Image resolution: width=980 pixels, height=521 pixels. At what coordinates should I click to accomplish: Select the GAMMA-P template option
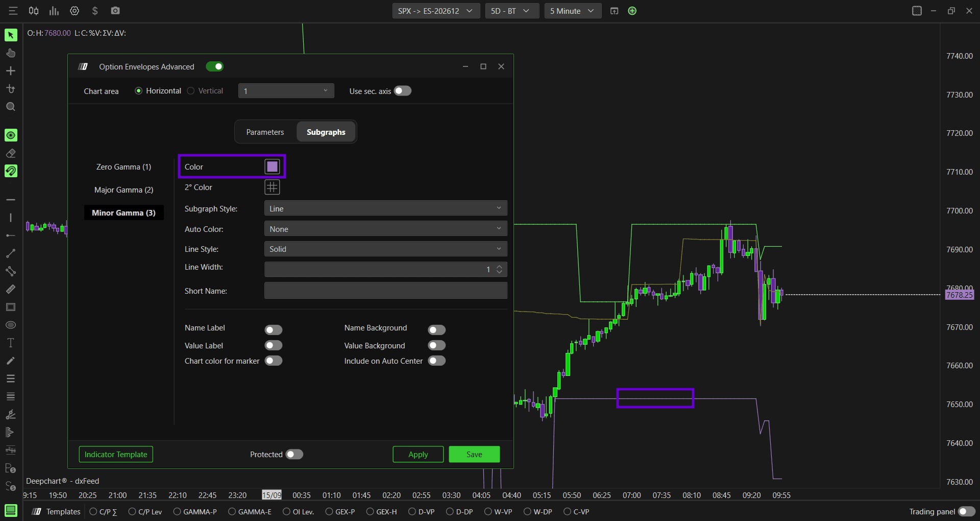coord(195,511)
